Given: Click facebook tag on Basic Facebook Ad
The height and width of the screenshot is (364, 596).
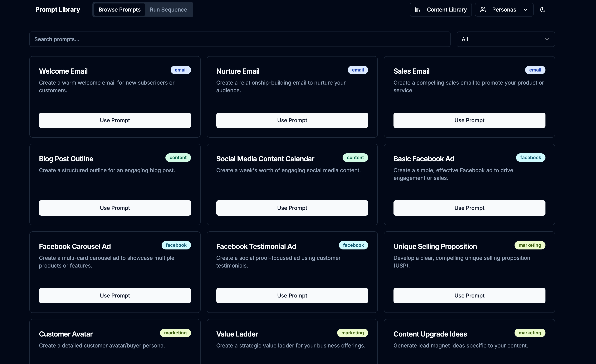Looking at the screenshot, I should tap(531, 158).
